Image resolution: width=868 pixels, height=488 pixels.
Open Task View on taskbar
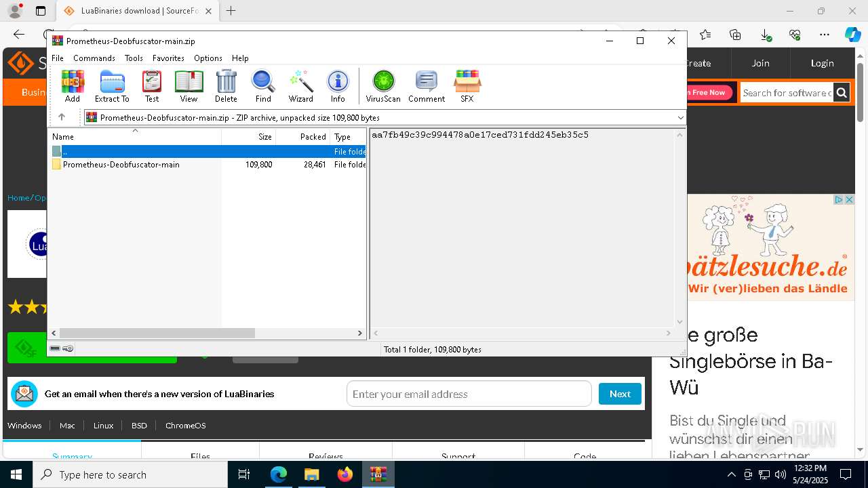pyautogui.click(x=244, y=474)
